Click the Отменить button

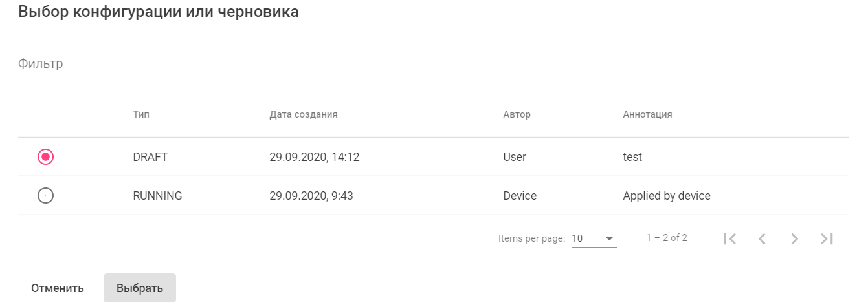(58, 288)
